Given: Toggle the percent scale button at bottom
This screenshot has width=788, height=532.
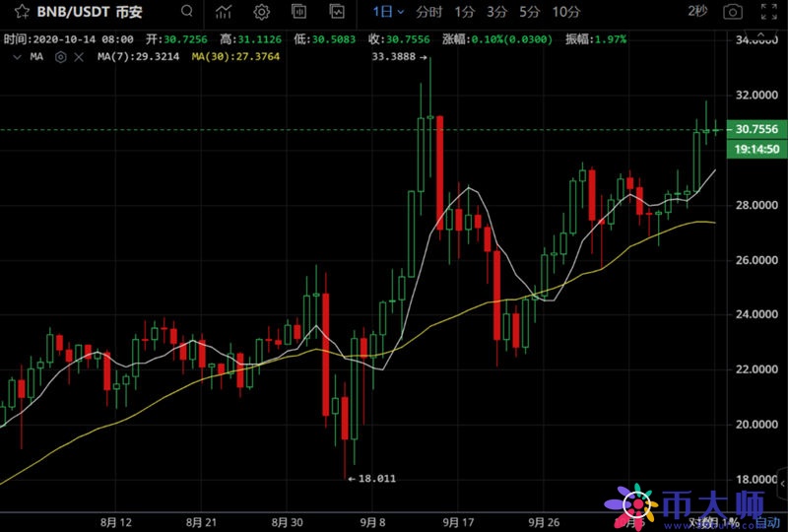Looking at the screenshot, I should coord(732,521).
